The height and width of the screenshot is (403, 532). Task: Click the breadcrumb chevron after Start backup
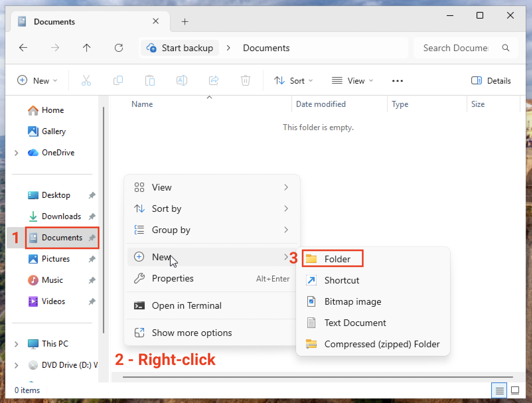pyautogui.click(x=228, y=48)
